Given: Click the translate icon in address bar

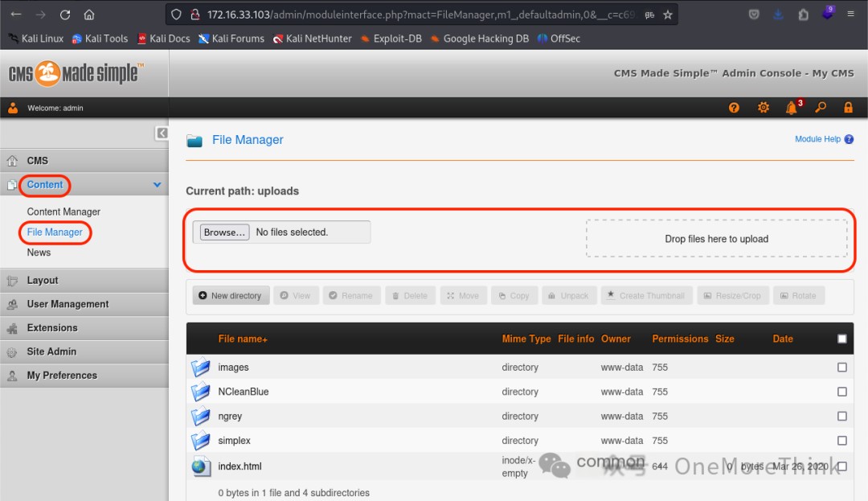Looking at the screenshot, I should (x=649, y=15).
